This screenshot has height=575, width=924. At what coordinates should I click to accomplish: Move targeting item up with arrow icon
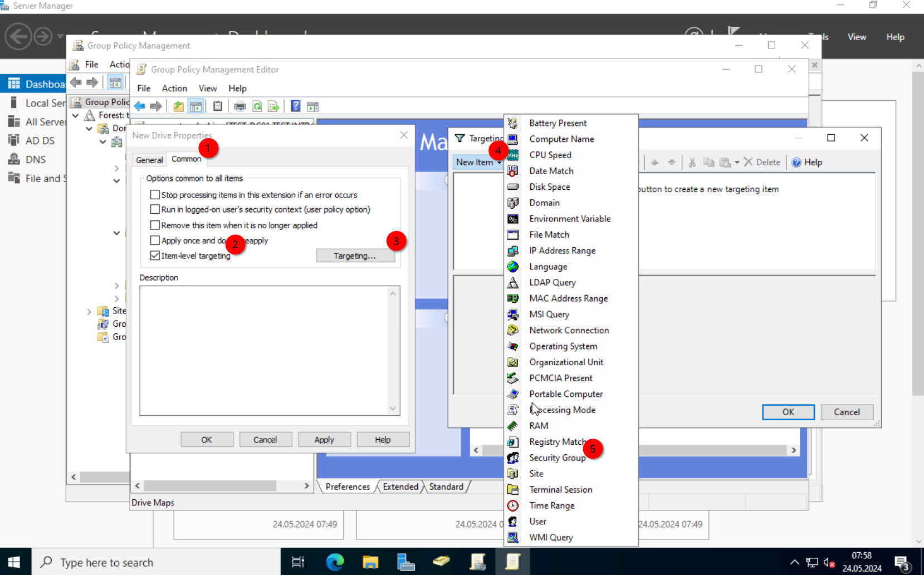(x=655, y=163)
